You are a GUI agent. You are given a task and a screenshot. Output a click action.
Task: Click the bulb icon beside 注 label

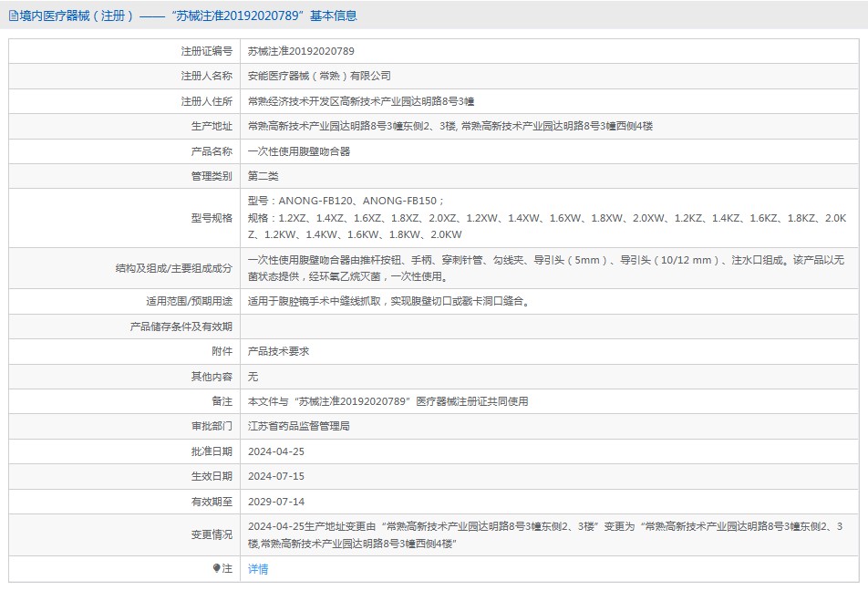click(216, 568)
